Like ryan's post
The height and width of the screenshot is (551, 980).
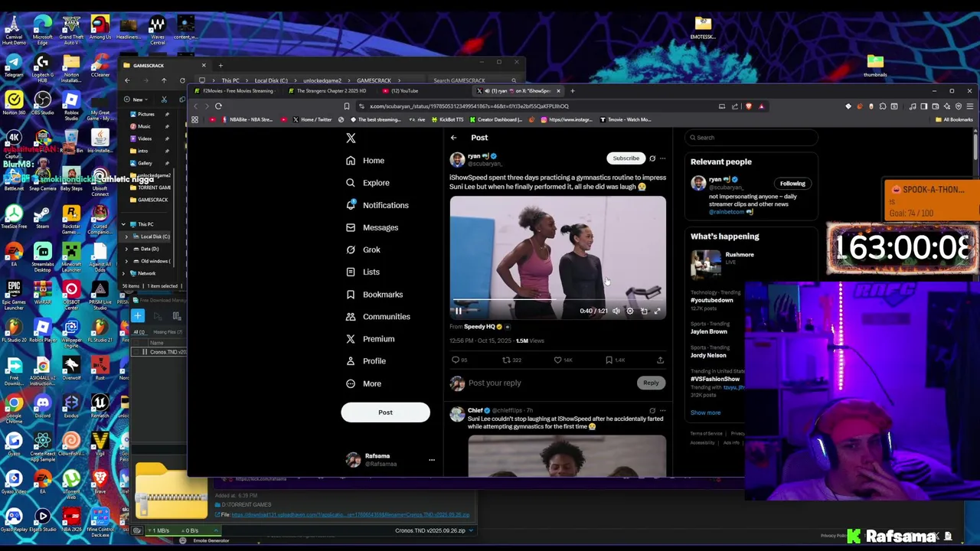coord(558,360)
